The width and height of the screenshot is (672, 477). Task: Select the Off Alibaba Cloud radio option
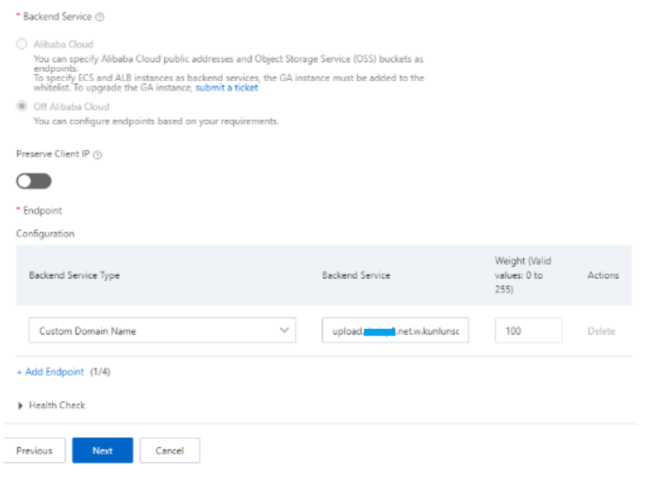pyautogui.click(x=22, y=106)
